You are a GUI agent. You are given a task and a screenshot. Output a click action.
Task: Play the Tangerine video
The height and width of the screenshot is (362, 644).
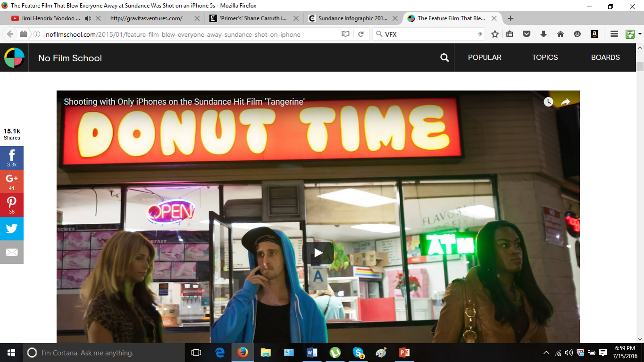[x=318, y=253]
